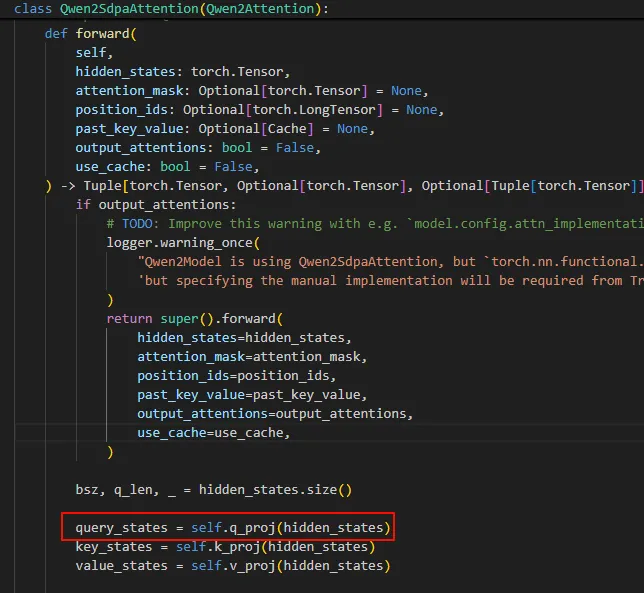The image size is (644, 593).
Task: Click 'output_attentions: bool = False,' parameter line
Action: 198,148
